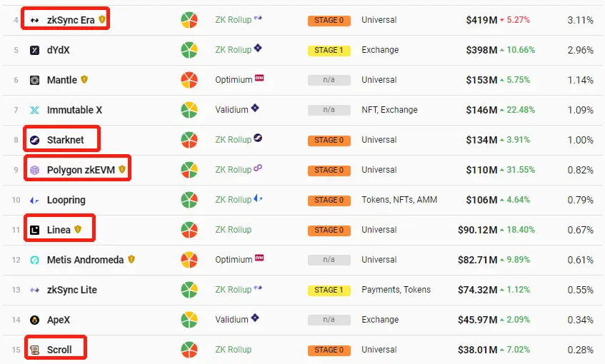
Task: Click the dYdX project logo icon
Action: tap(35, 50)
